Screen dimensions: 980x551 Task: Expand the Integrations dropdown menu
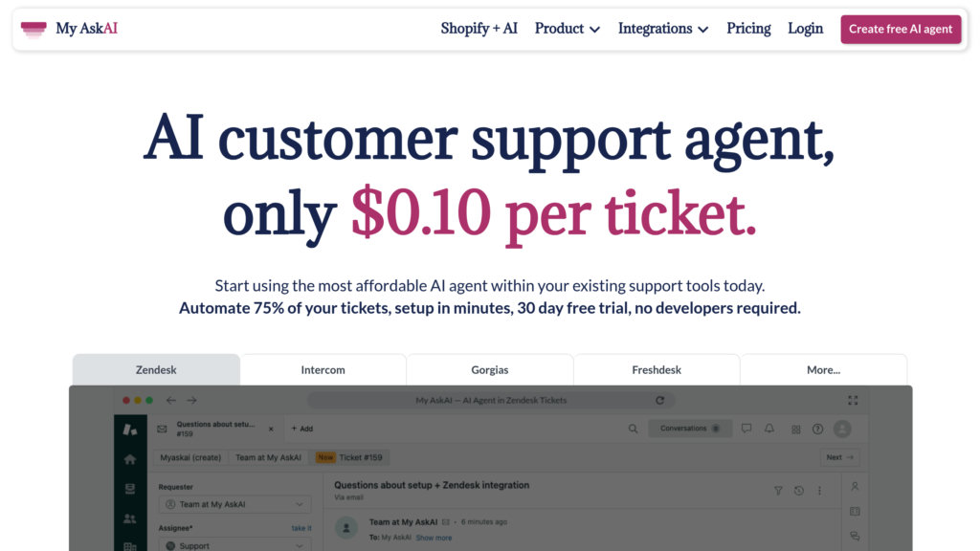tap(662, 29)
